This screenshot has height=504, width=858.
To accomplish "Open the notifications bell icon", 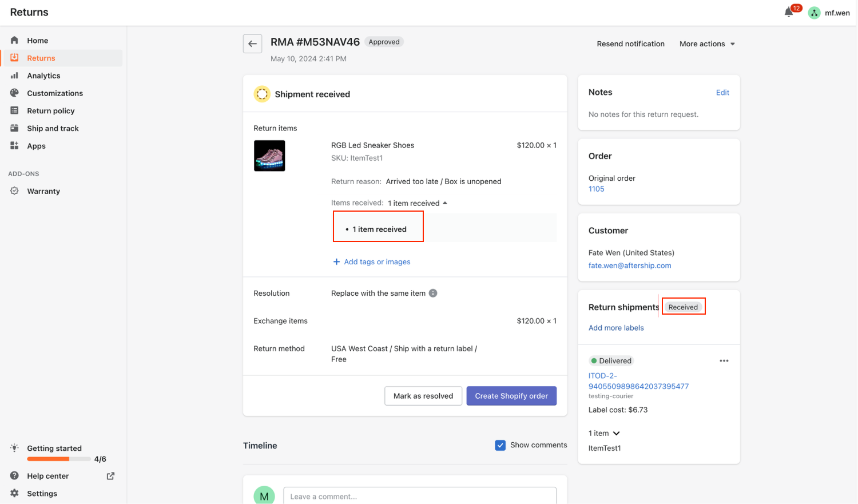I will tap(789, 12).
